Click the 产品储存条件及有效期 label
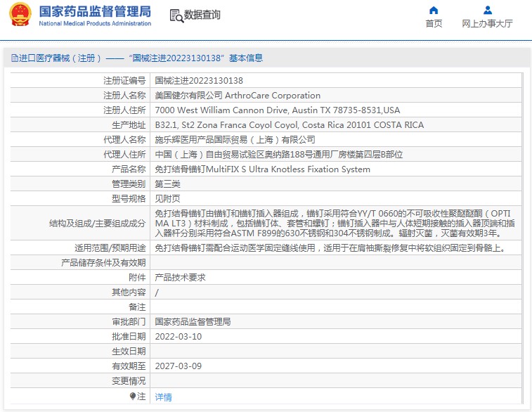532x412 pixels. click(103, 263)
